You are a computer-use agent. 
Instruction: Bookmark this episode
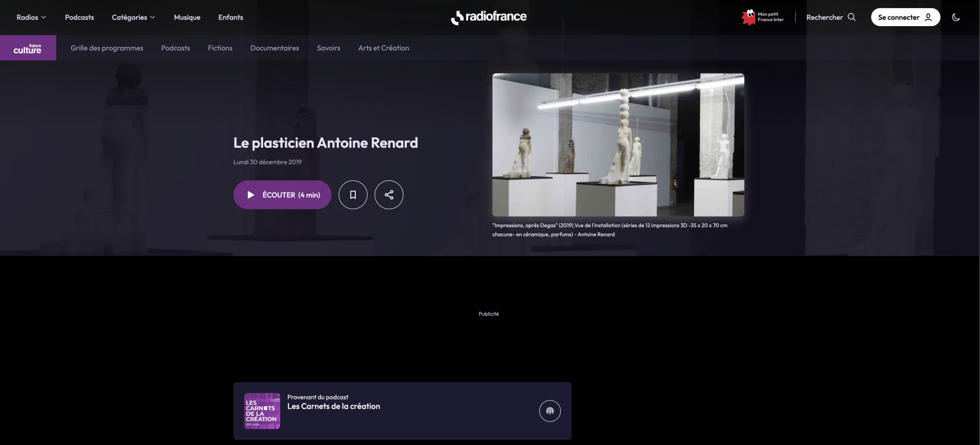353,195
